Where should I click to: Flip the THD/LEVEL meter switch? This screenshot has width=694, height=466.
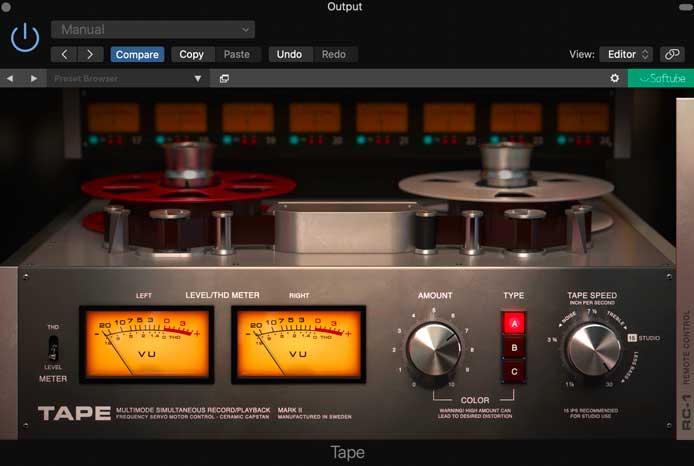click(53, 347)
